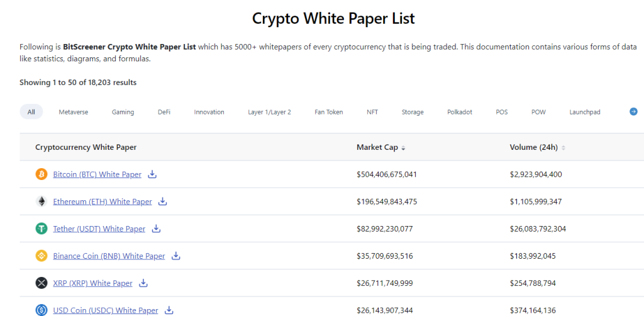Click Binance Coin volume $183,992,045
The height and width of the screenshot is (316, 644).
[533, 256]
